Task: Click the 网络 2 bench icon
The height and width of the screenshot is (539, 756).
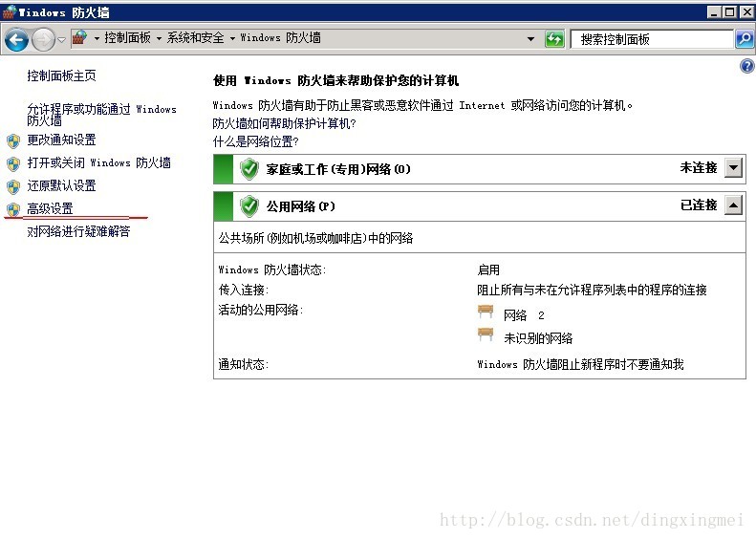Action: [x=486, y=312]
